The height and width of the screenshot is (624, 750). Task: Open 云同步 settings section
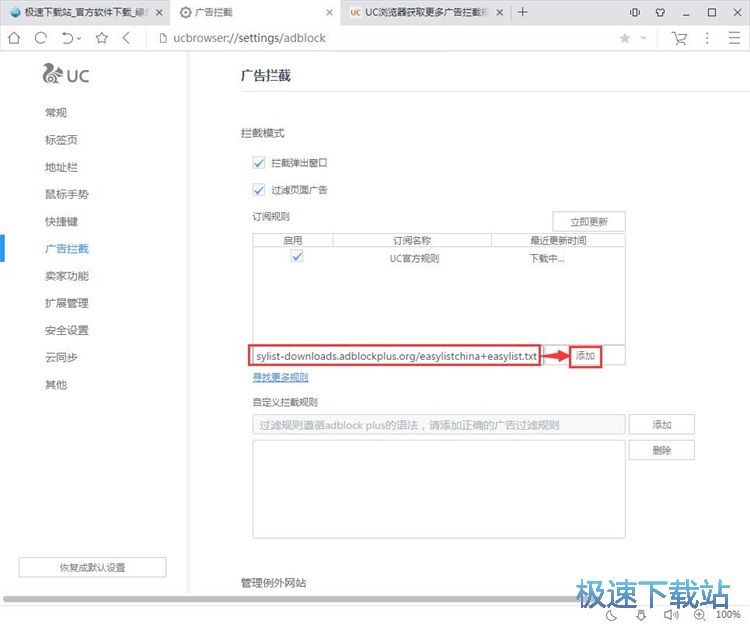click(61, 357)
